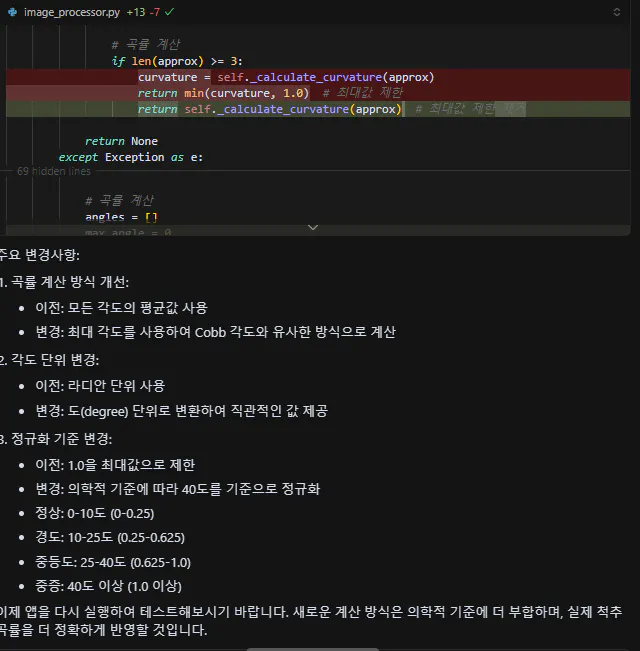
Task: Click the bullet mentioning "Cobb 각도와 유사한 방식으로 계산"
Action: 215,333
